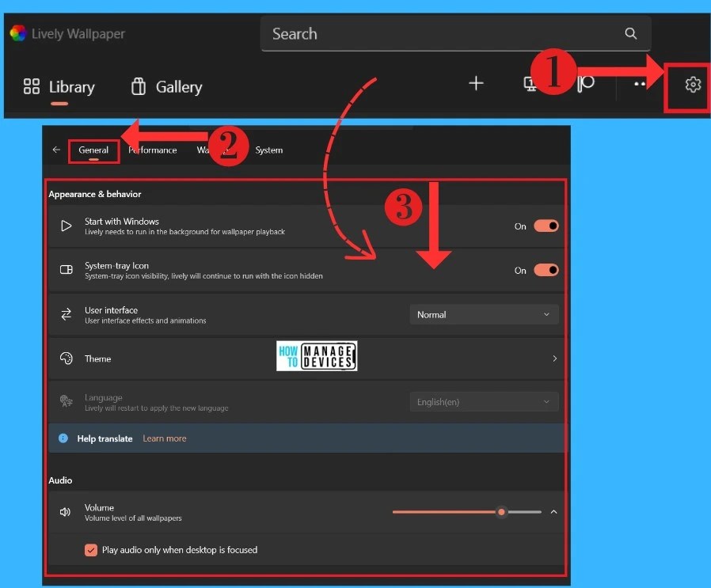The image size is (711, 588).
Task: Click the Patreon icon in the toolbar
Action: pos(585,84)
